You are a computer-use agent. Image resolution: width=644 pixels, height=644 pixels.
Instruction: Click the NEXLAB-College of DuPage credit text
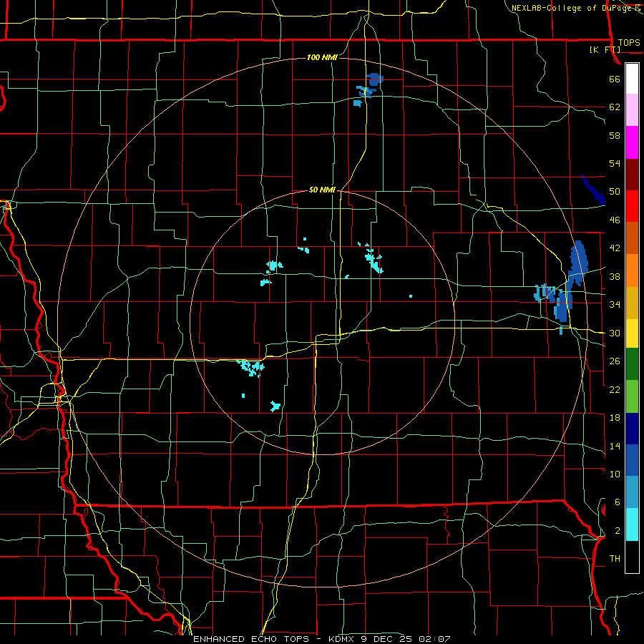[576, 8]
